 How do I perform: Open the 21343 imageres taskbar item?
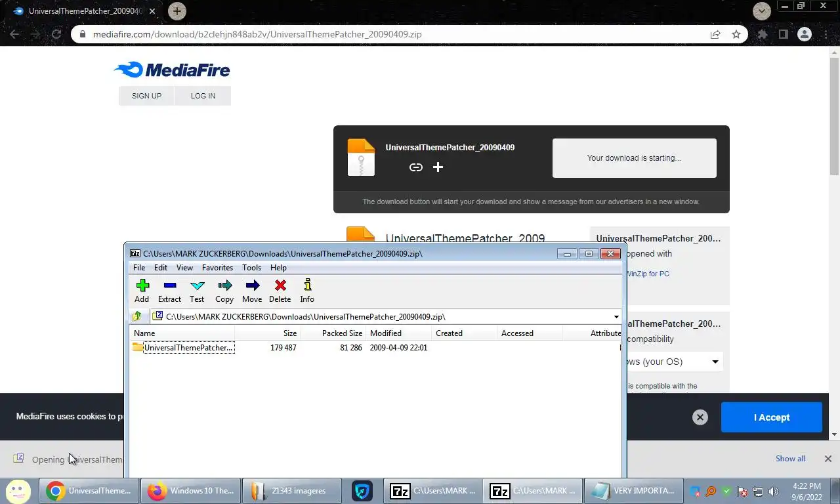click(x=292, y=491)
